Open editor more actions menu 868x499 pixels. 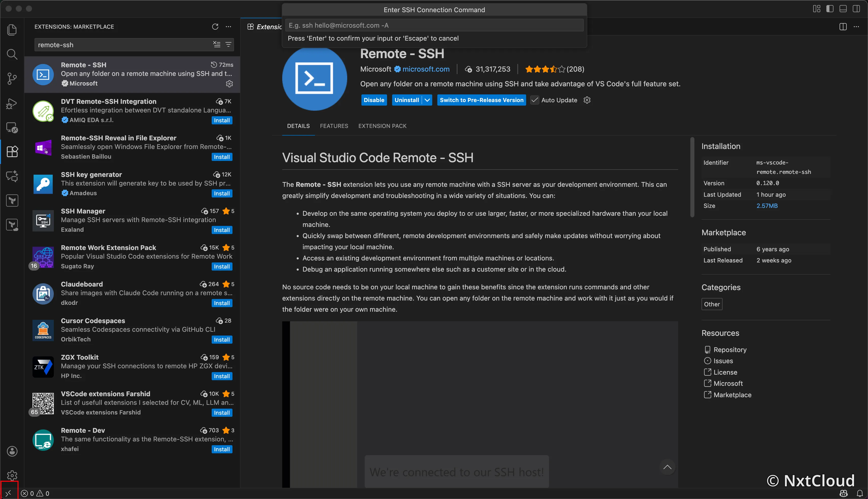(x=856, y=27)
